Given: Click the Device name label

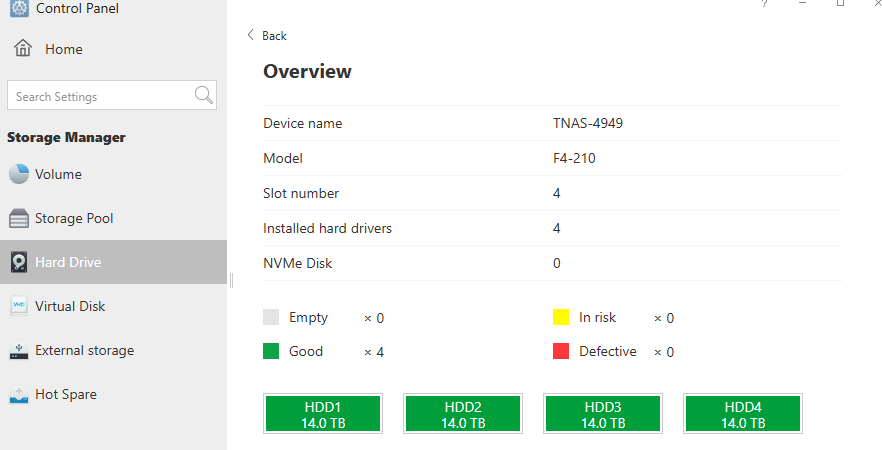Looking at the screenshot, I should (303, 123).
